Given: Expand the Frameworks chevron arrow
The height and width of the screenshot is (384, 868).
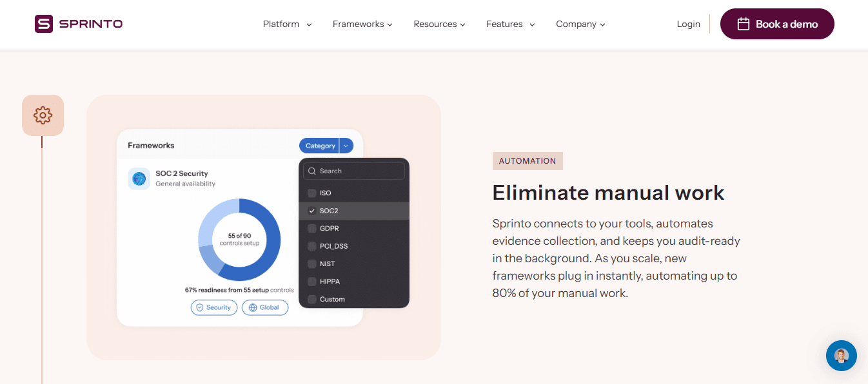Looking at the screenshot, I should (x=390, y=24).
